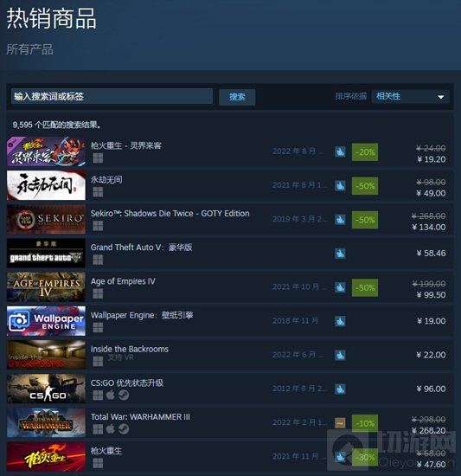The image size is (461, 476).
Task: Click the Windows platform icon under Sekiro
Action: pos(98,226)
